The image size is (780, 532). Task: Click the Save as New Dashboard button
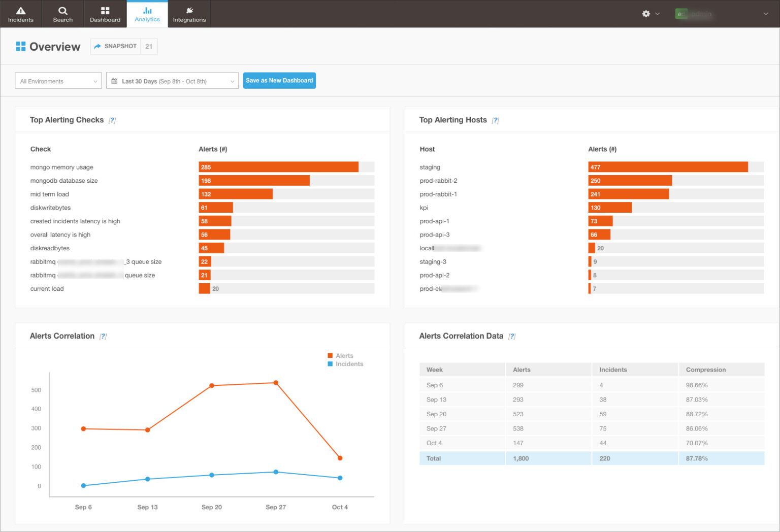coord(279,80)
